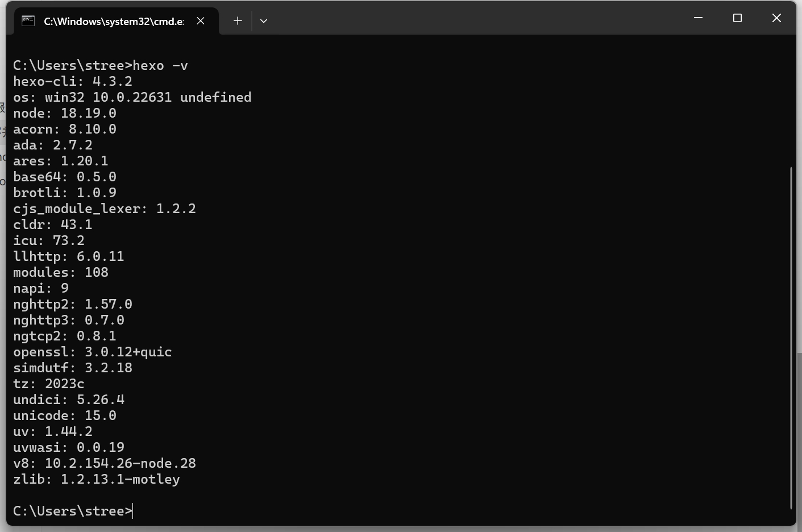Click the "cjs_module_lexer: 1.2.2" line
The height and width of the screenshot is (532, 802).
pos(105,209)
